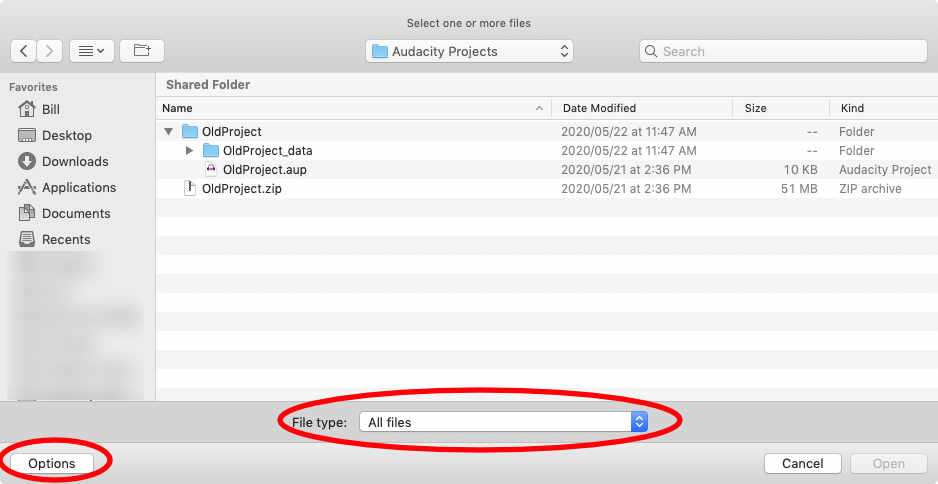
Task: Open the Audacity Projects location dropdown
Action: (x=469, y=51)
